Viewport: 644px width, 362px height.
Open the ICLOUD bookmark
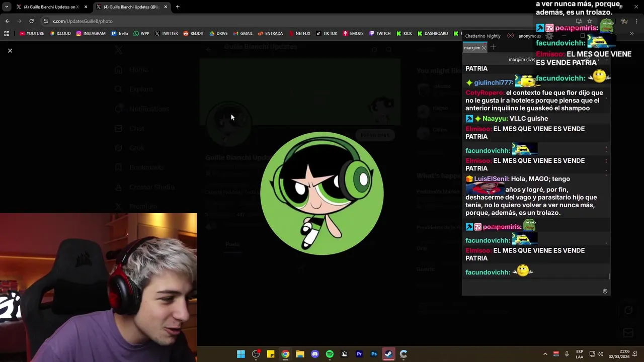pyautogui.click(x=60, y=34)
